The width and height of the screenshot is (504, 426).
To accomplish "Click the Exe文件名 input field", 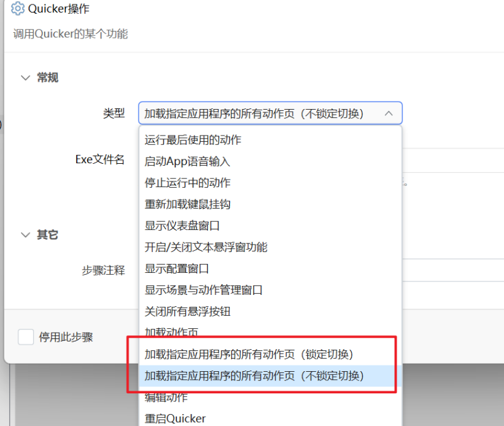I will (453, 160).
